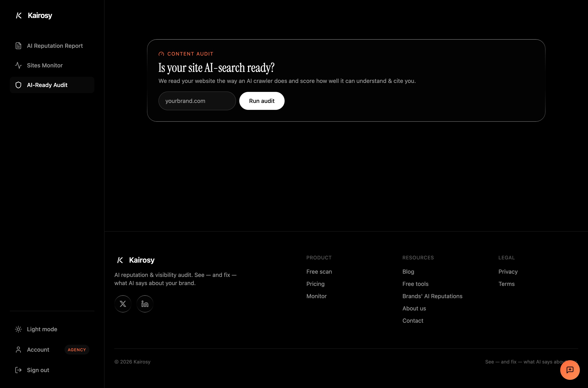Sign out of Kairosy
The image size is (588, 388).
click(52, 370)
